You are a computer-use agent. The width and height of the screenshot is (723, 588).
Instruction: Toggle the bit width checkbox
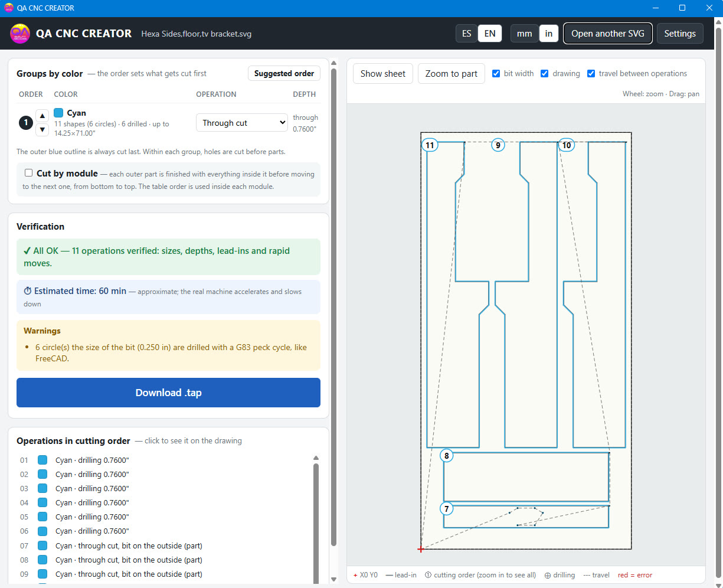pos(496,73)
